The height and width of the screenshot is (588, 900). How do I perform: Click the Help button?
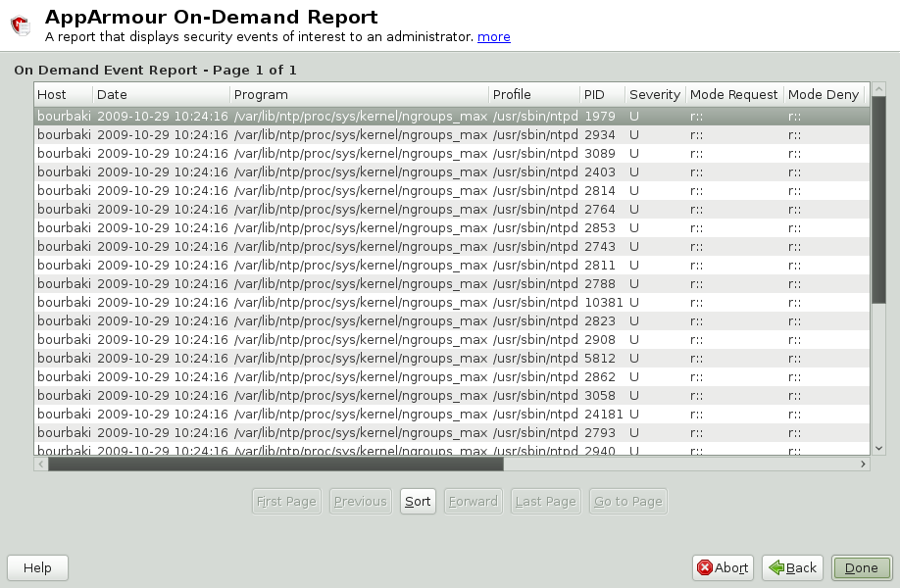(36, 567)
